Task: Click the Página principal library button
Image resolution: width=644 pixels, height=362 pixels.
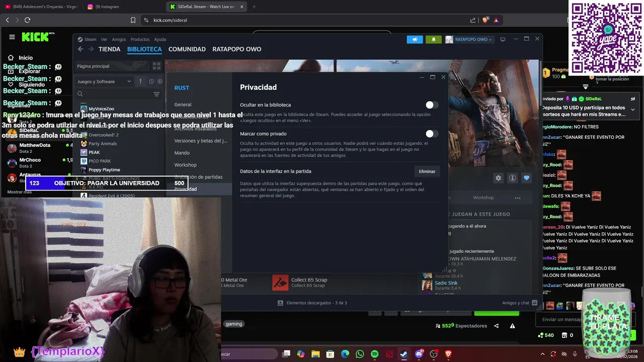Action: tap(112, 66)
